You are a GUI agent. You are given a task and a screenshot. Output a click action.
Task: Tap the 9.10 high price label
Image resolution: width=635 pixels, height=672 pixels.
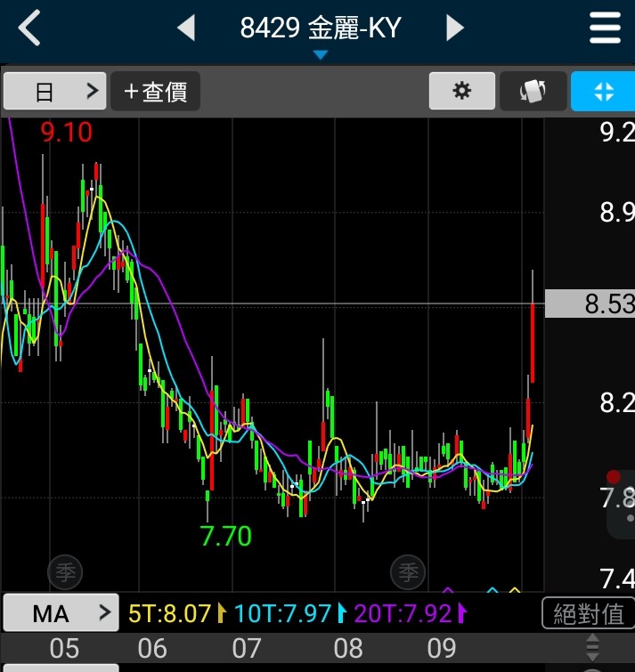67,132
